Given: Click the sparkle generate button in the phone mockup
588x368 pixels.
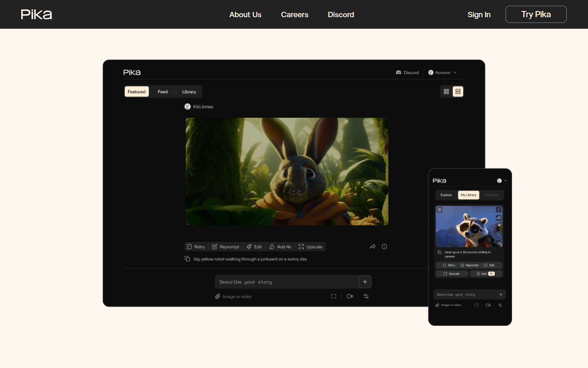Looking at the screenshot, I should coord(501,294).
